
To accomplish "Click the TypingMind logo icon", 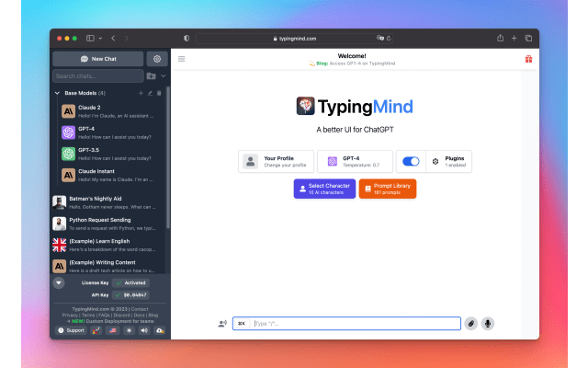I will pyautogui.click(x=306, y=106).
